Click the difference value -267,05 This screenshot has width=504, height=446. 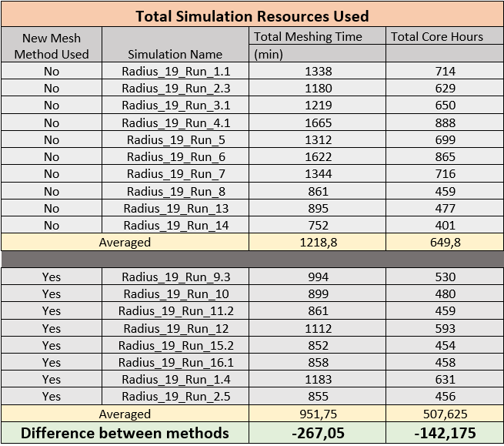pos(319,433)
